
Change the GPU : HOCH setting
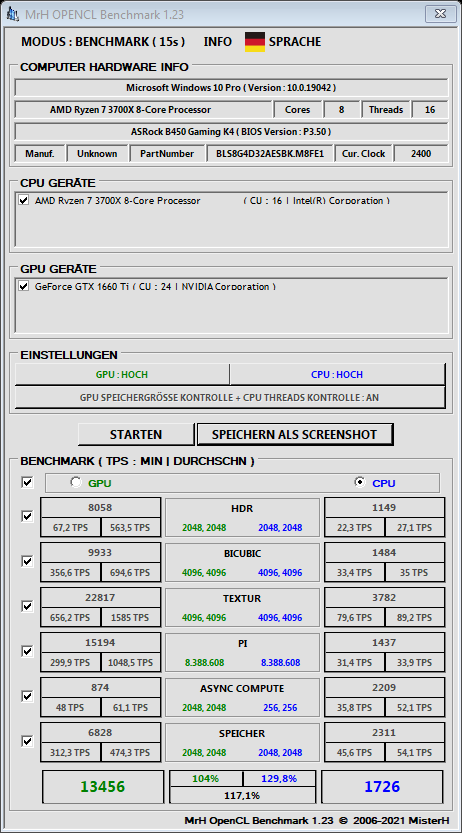[122, 375]
